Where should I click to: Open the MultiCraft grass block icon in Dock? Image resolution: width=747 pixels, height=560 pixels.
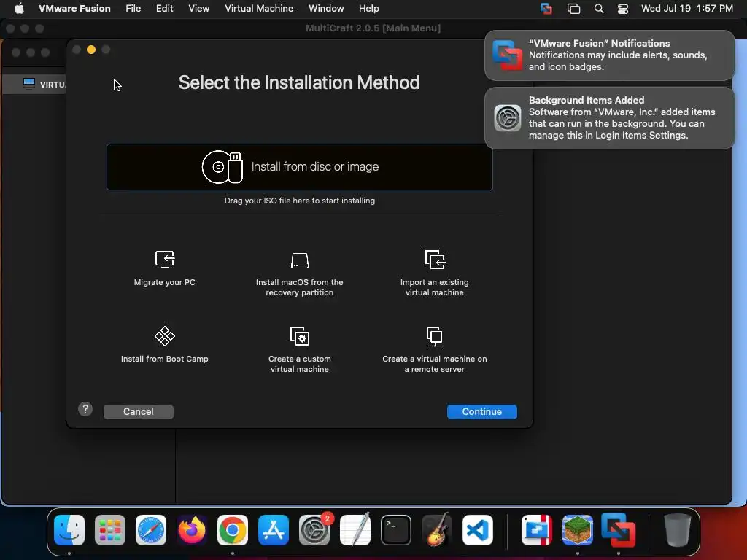(578, 529)
